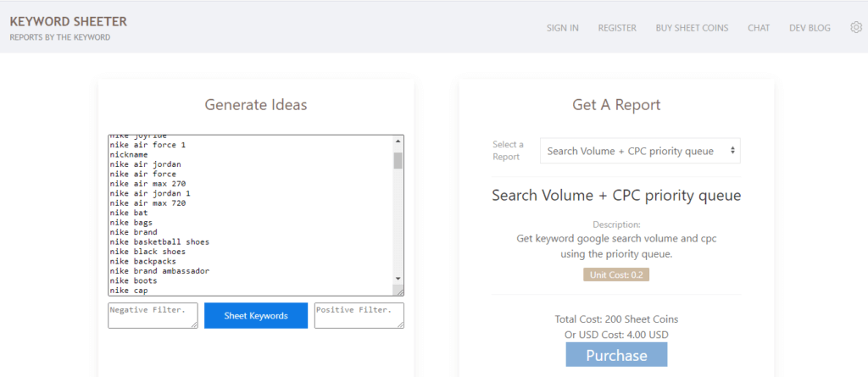Click the keyword list scroll down arrow
Image resolution: width=868 pixels, height=377 pixels.
pyautogui.click(x=398, y=279)
